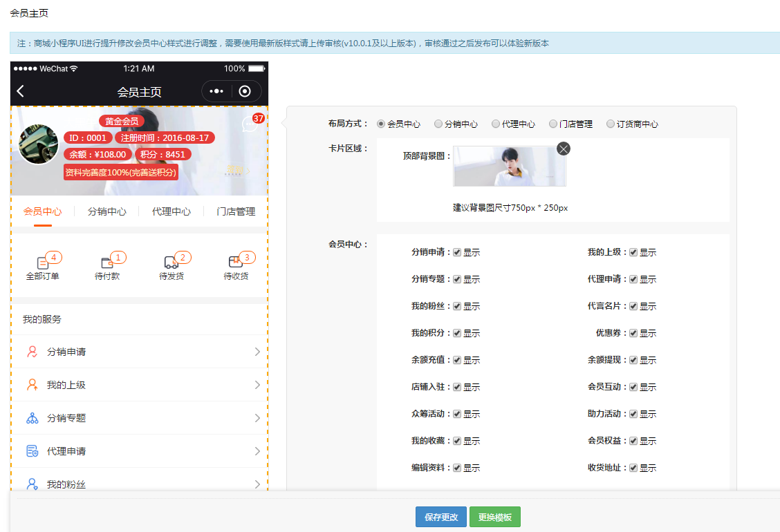The image size is (780, 532).
Task: Click the 注册时间：2016-08-17 tag
Action: coord(165,137)
